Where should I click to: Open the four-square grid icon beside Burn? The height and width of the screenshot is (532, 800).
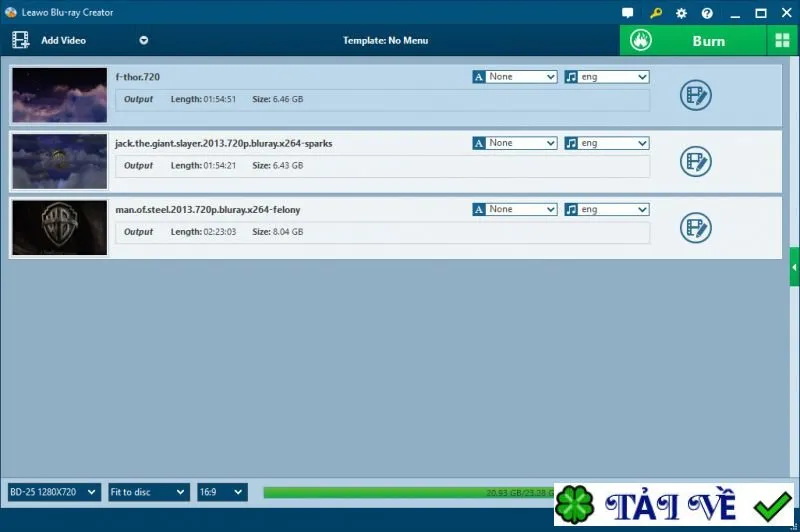tap(782, 40)
